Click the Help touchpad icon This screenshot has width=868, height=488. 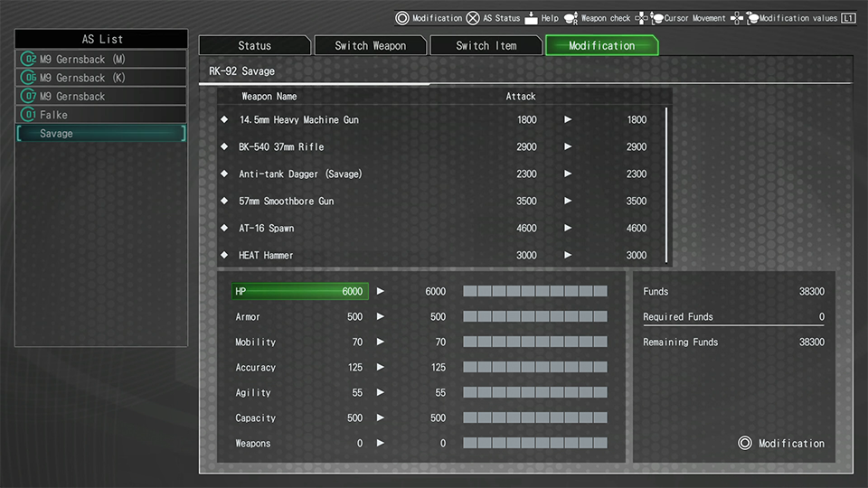click(x=531, y=18)
